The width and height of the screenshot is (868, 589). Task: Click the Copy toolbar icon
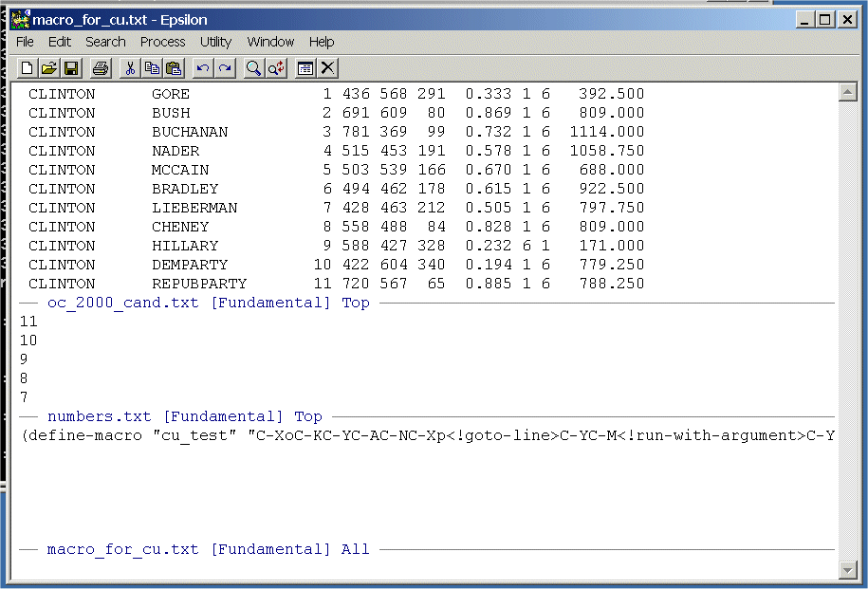click(x=152, y=67)
